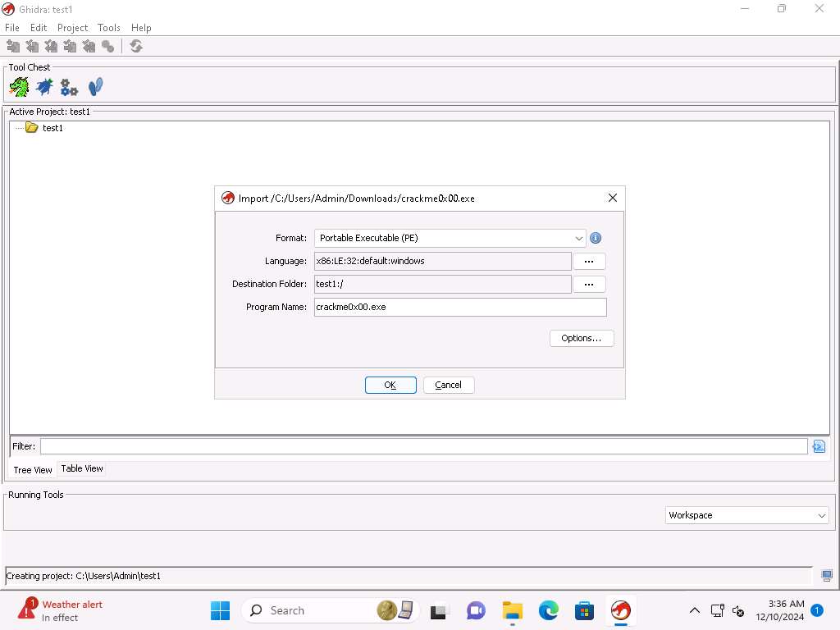Click the format info icon
The width and height of the screenshot is (840, 630).
click(x=596, y=238)
